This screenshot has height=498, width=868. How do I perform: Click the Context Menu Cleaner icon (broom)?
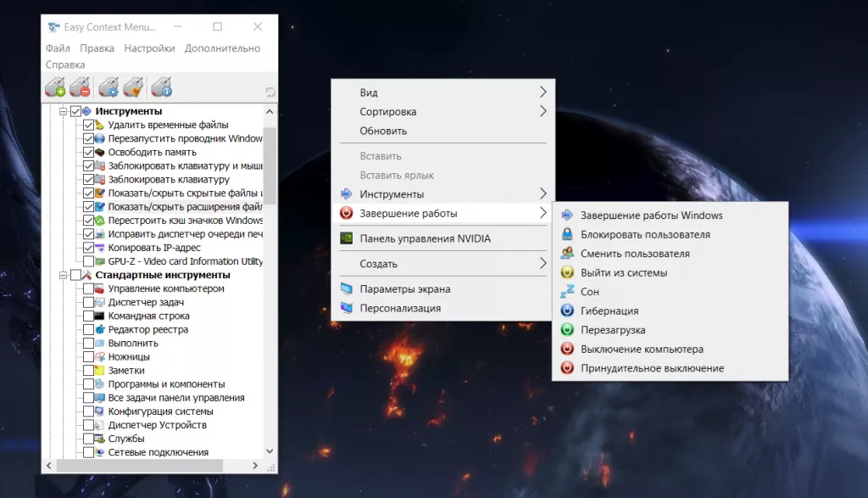[x=133, y=87]
